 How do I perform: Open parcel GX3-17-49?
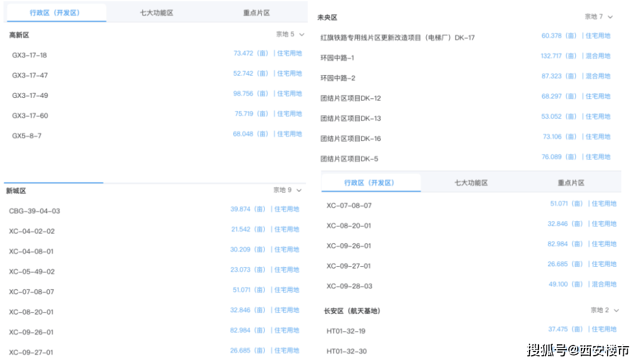point(30,95)
